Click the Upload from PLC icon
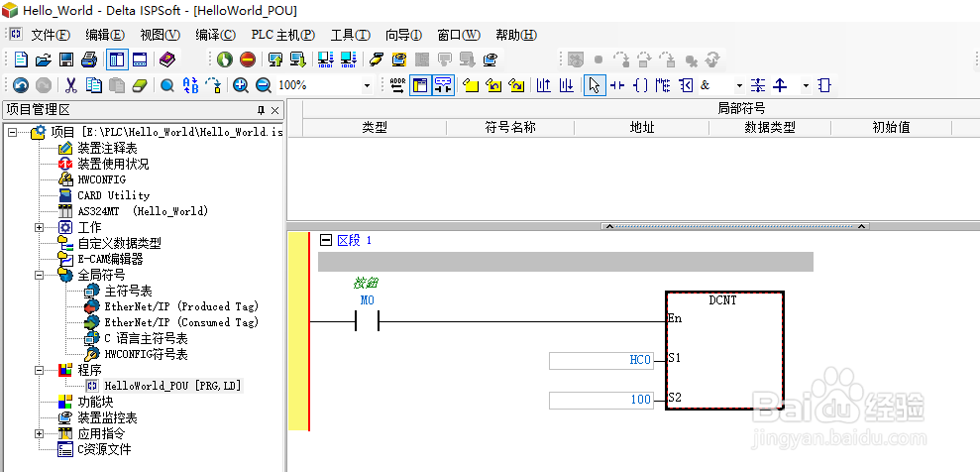The height and width of the screenshot is (472, 980). coord(275,59)
